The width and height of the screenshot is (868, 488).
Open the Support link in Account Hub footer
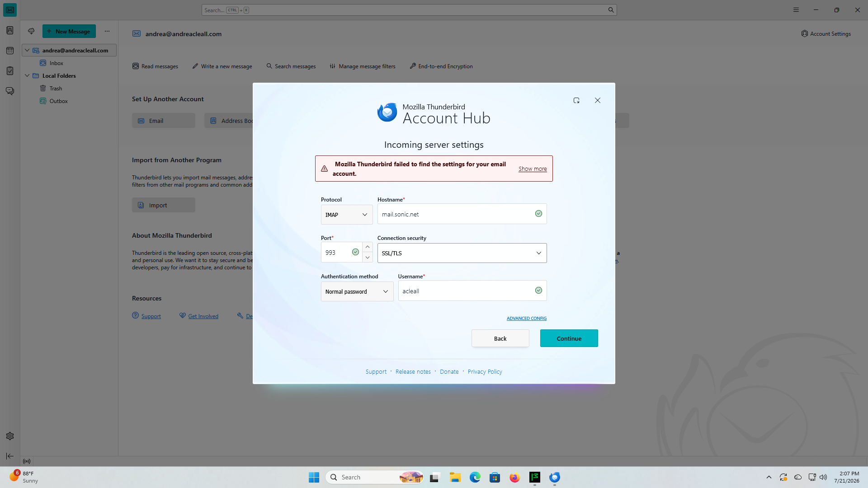point(376,371)
